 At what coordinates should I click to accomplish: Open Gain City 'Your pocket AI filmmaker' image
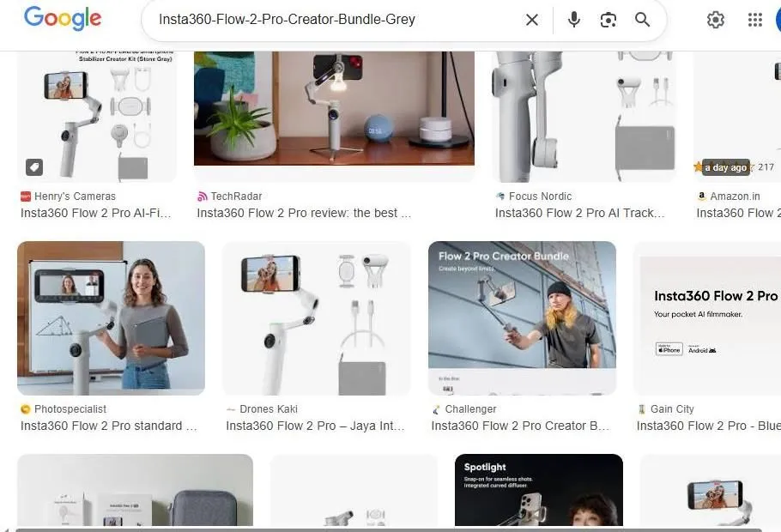coord(707,318)
